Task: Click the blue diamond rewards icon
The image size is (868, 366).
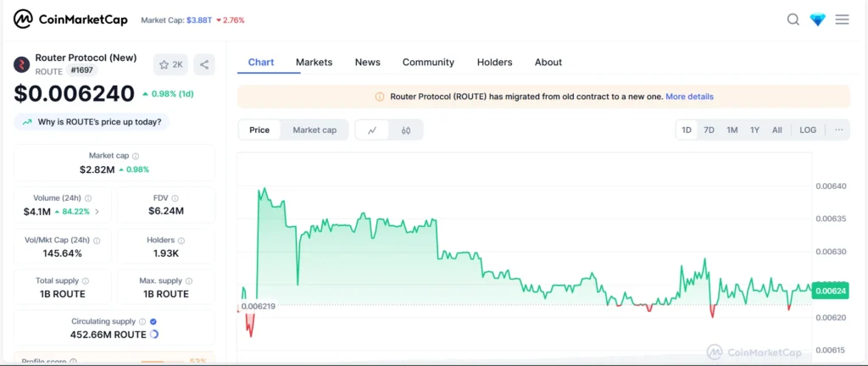Action: (818, 19)
